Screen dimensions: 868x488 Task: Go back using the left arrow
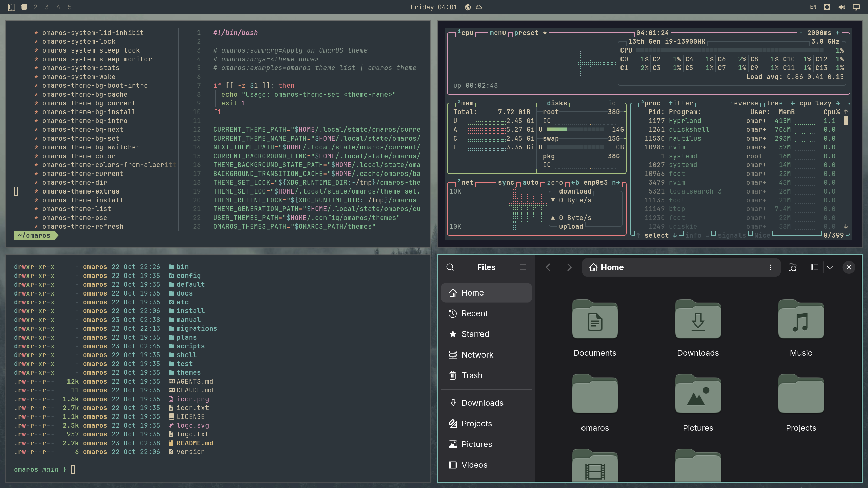pyautogui.click(x=548, y=267)
